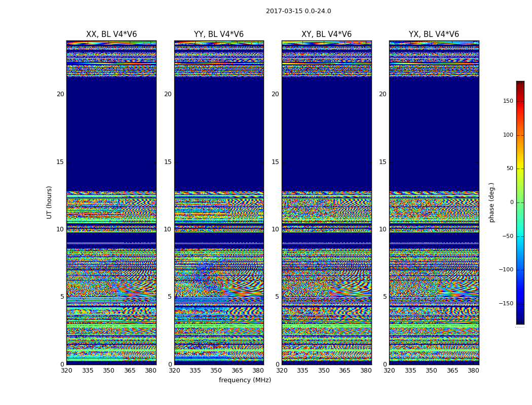
Task: Click inside the XY phase waterfall plot
Action: pos(326,202)
